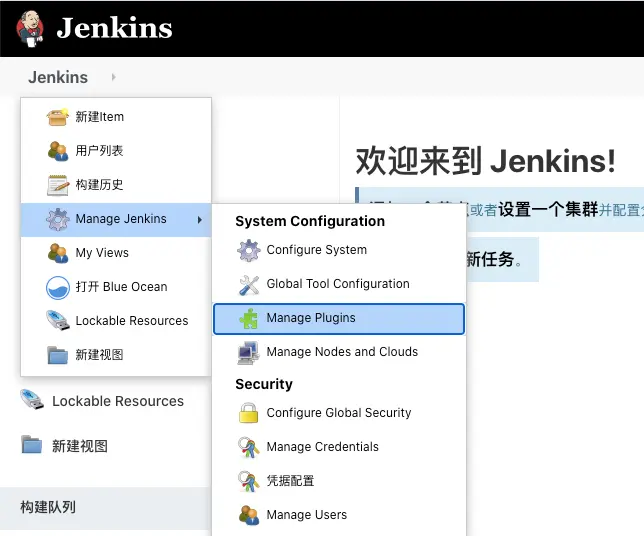The image size is (644, 536).
Task: Click the Manage Nodes computer icon
Action: click(x=248, y=352)
